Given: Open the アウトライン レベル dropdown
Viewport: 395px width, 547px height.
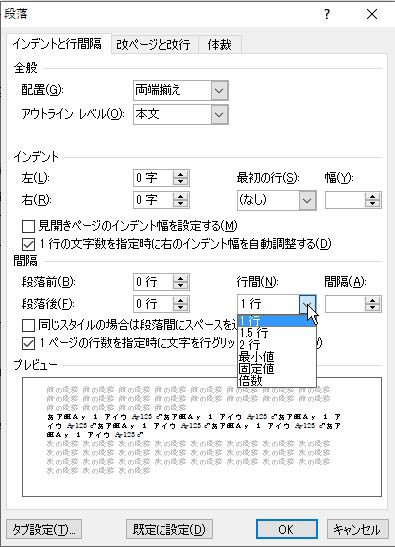Looking at the screenshot, I should click(219, 114).
